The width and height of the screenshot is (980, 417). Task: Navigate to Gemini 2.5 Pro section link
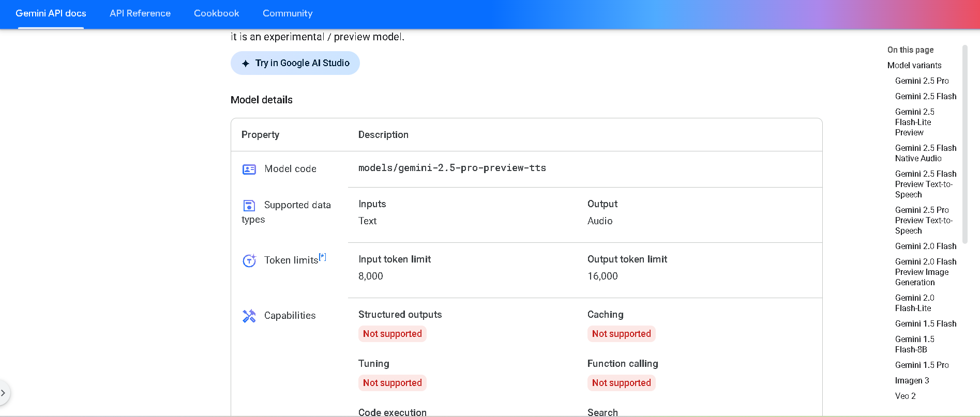tap(922, 81)
